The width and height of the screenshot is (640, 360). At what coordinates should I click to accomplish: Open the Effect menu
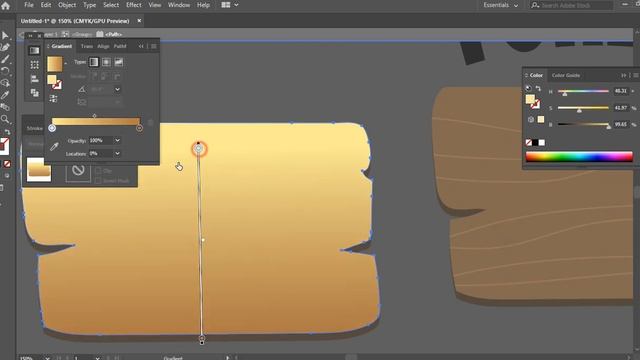pyautogui.click(x=133, y=5)
